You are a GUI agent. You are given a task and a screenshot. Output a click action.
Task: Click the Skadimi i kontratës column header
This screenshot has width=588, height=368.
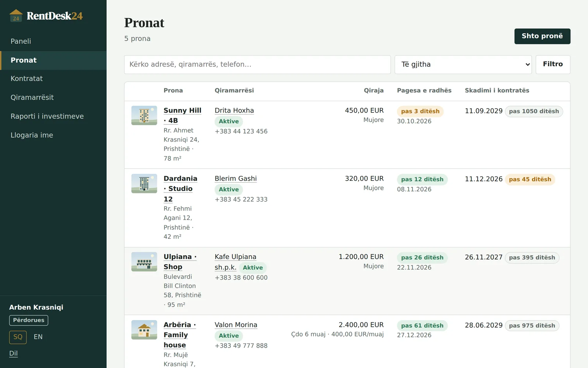(497, 91)
